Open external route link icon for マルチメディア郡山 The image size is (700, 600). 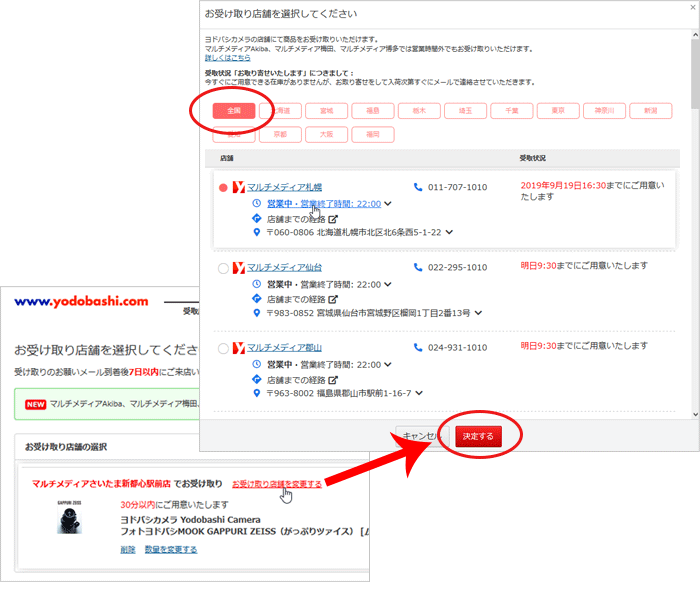[x=333, y=380]
